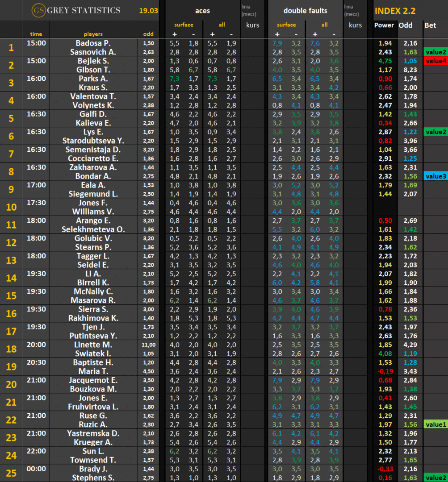Click the 19.03 date in header
The height and width of the screenshot is (482, 448).
tap(148, 10)
